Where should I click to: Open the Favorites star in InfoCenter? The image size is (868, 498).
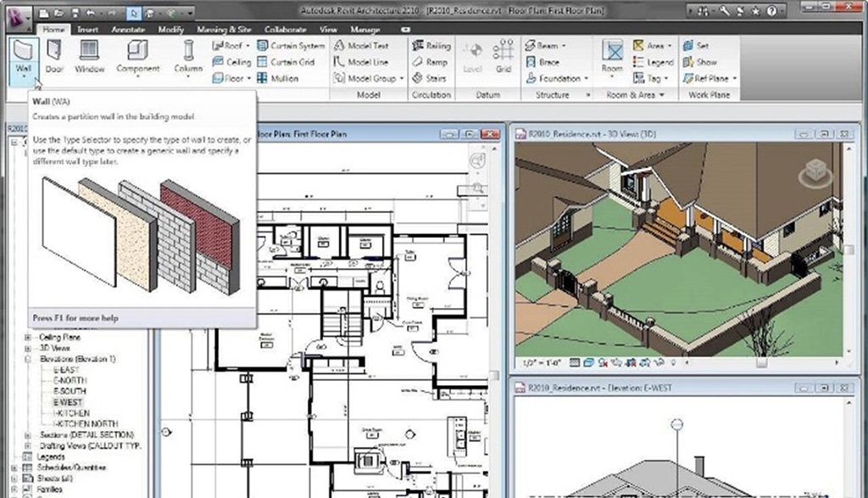pyautogui.click(x=755, y=10)
